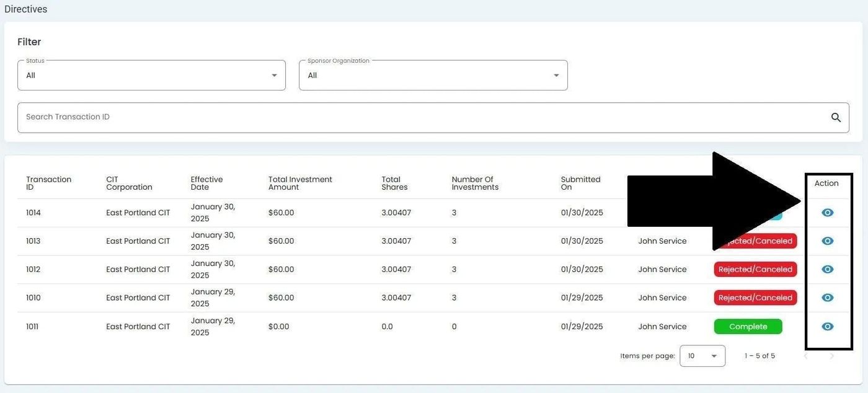This screenshot has height=393, width=868.
Task: Click the Search Transaction ID field
Action: [422, 118]
